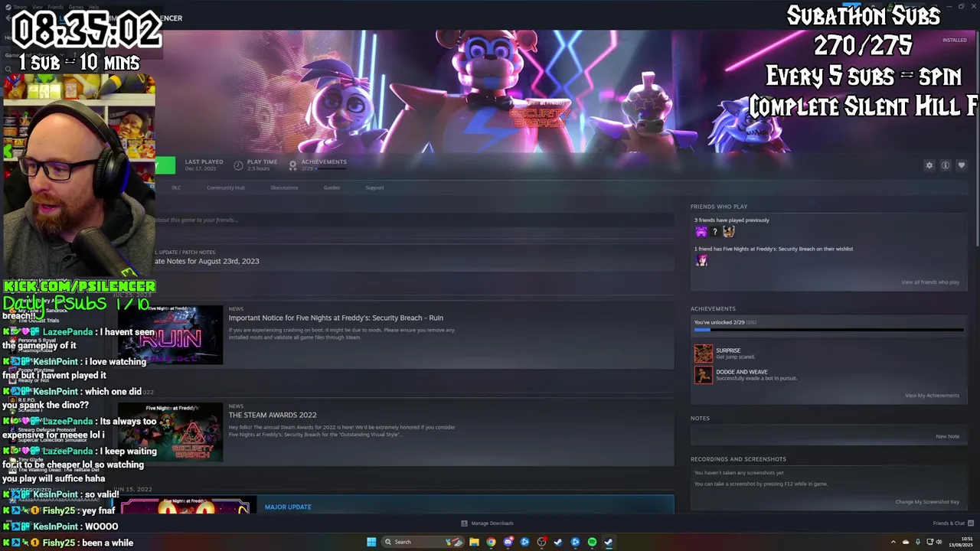
Task: Open the third friend avatar who played
Action: 729,231
